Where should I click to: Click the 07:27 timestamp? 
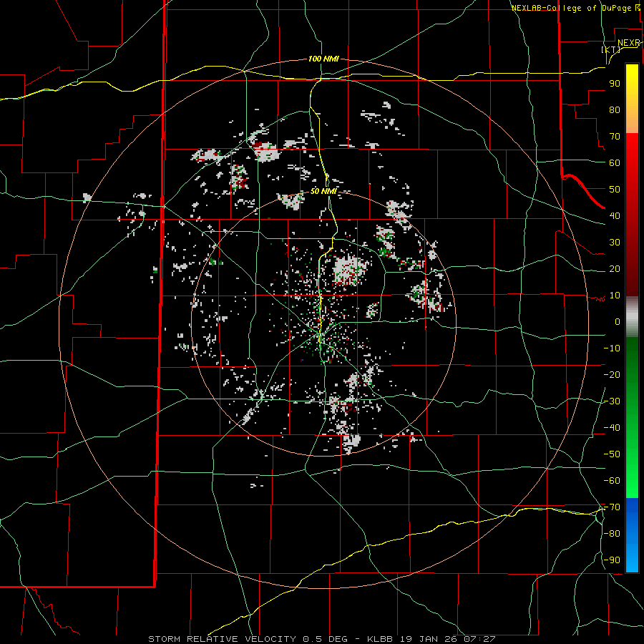coord(479,639)
